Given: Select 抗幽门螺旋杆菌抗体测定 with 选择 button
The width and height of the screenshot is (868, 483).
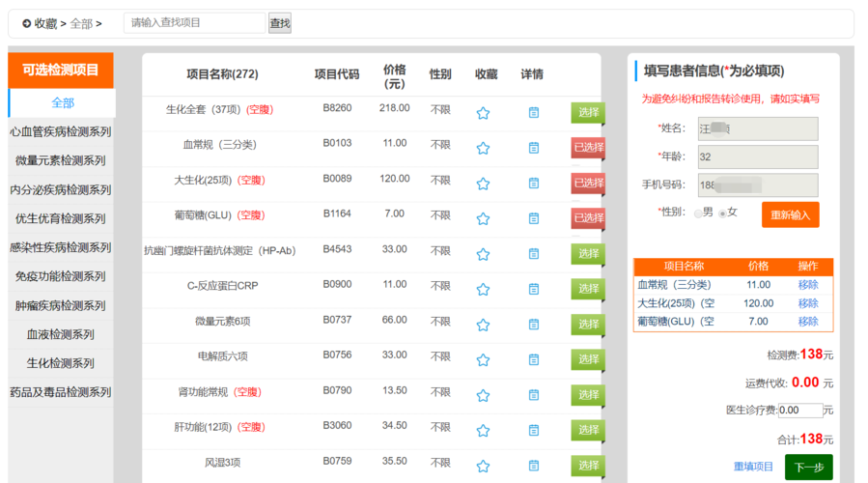Looking at the screenshot, I should tap(588, 254).
